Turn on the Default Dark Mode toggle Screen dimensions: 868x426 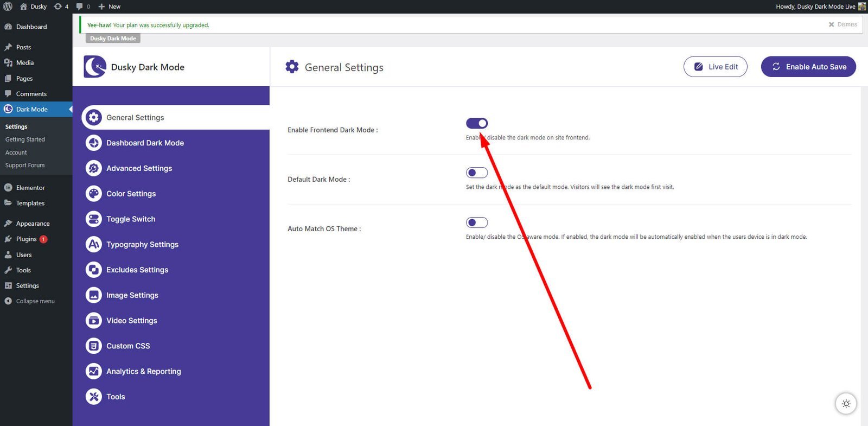pyautogui.click(x=477, y=173)
